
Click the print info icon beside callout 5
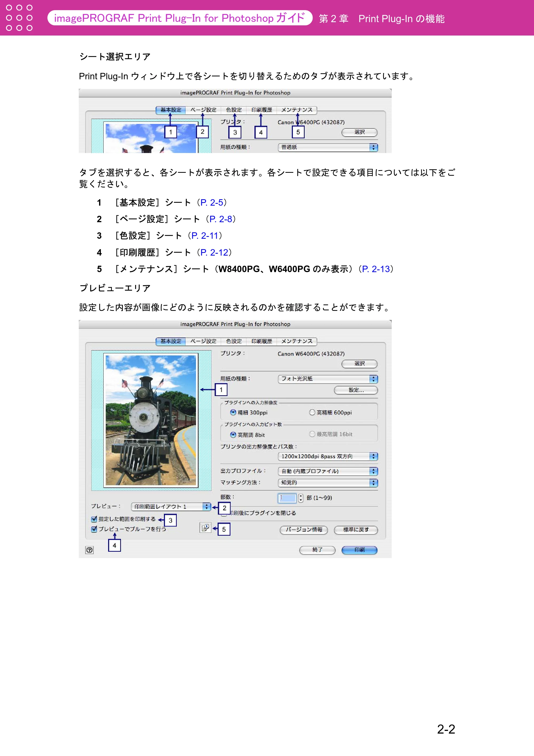[205, 527]
